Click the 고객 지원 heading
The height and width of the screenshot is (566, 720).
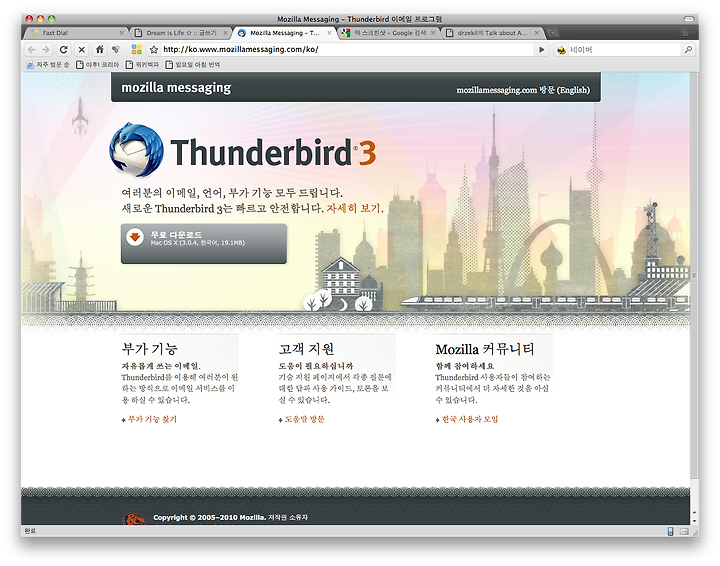[306, 349]
